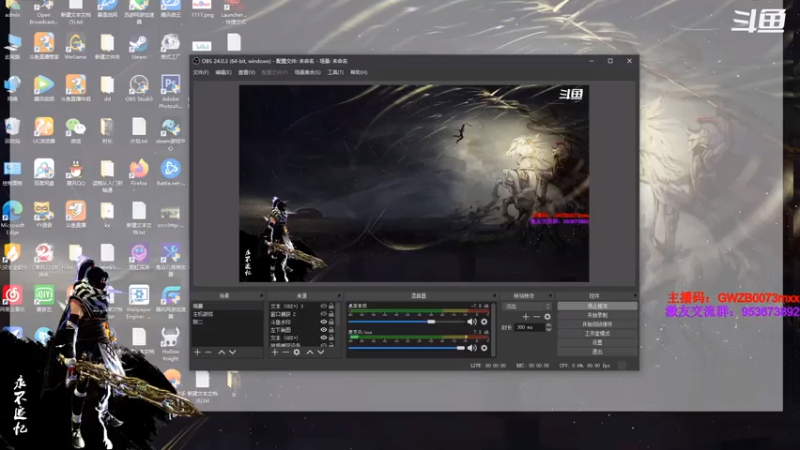
Task: Move the selected scene up with the arrow
Action: pos(221,352)
